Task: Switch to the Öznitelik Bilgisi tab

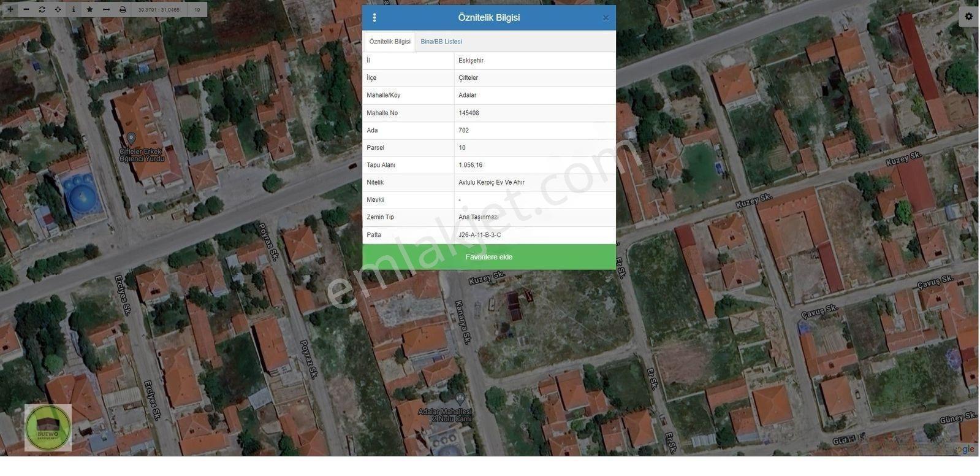Action: [x=390, y=42]
